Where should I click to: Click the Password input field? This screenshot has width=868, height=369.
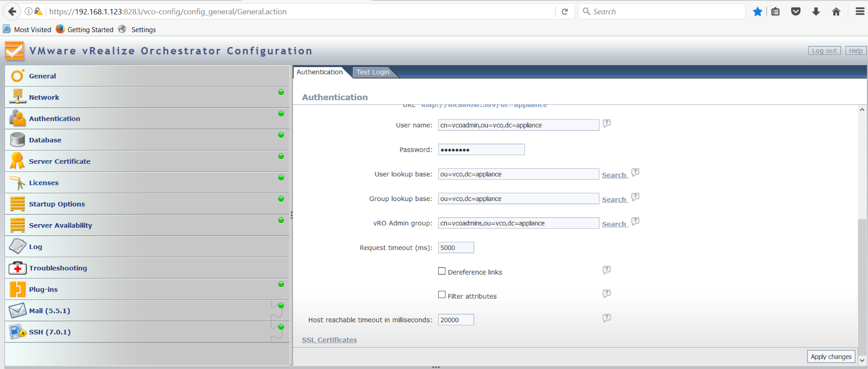481,149
